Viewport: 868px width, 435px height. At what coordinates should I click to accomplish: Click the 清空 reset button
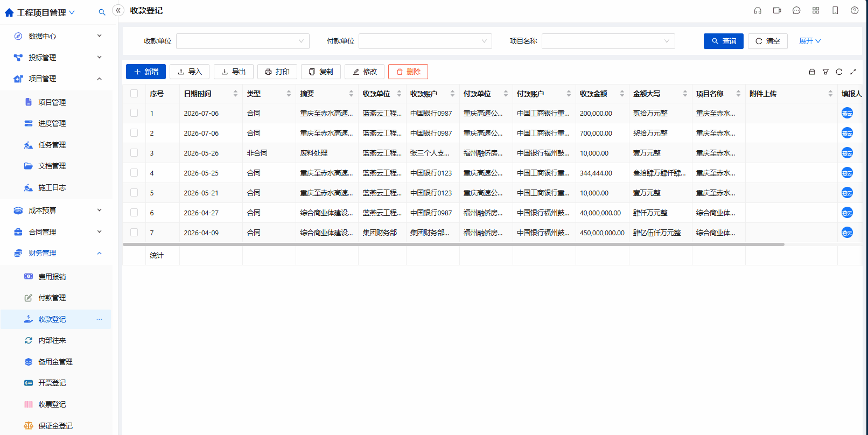coord(768,41)
